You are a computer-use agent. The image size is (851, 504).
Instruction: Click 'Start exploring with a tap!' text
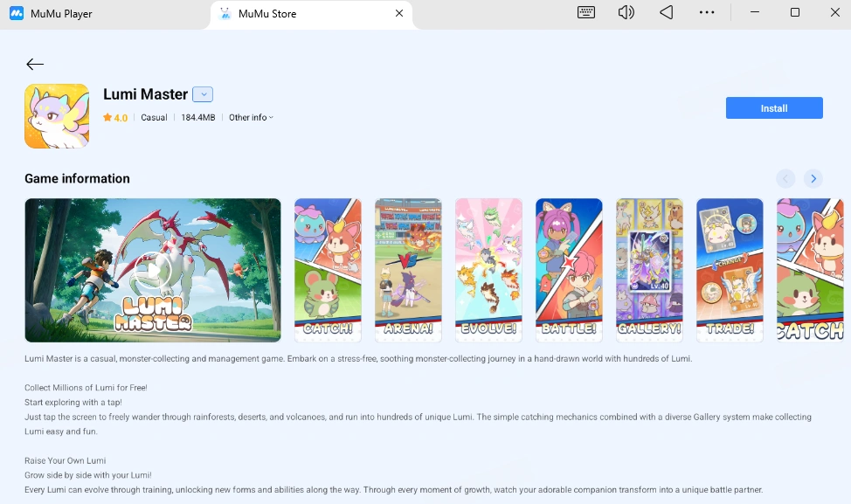(x=73, y=402)
